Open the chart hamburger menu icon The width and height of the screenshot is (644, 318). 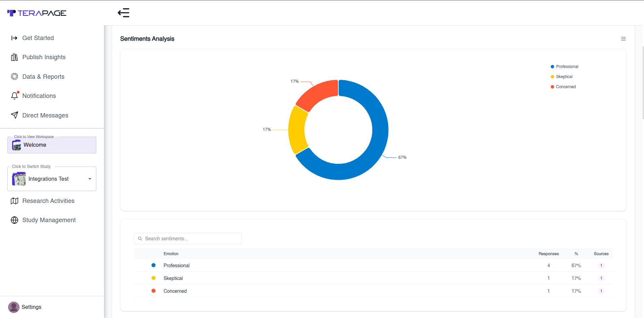tap(623, 39)
